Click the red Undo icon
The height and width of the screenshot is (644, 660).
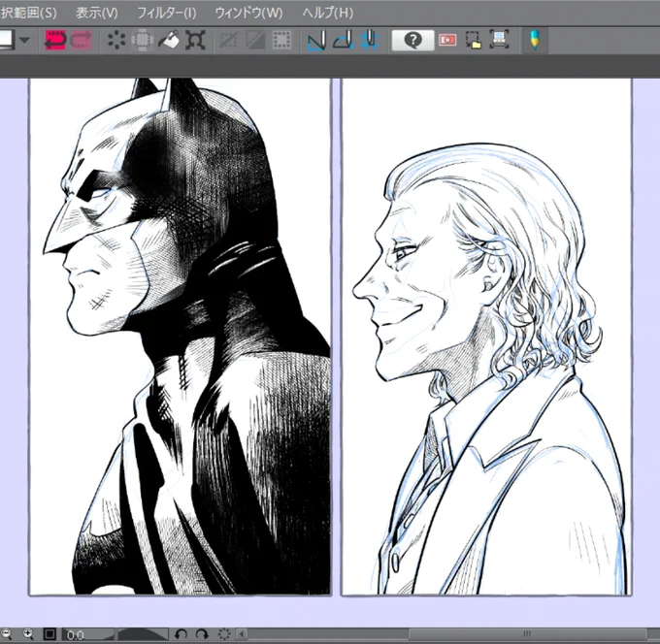pyautogui.click(x=55, y=41)
